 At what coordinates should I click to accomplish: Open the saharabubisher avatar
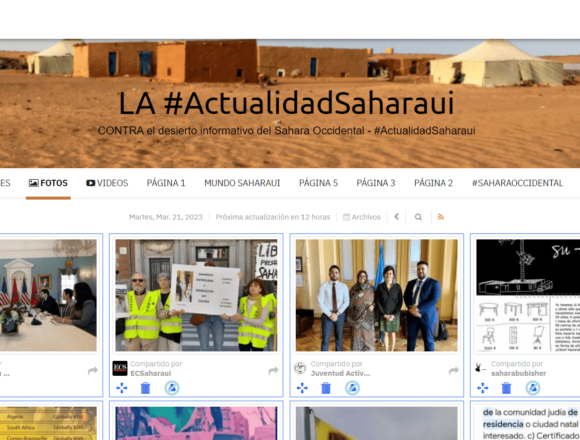[480, 368]
